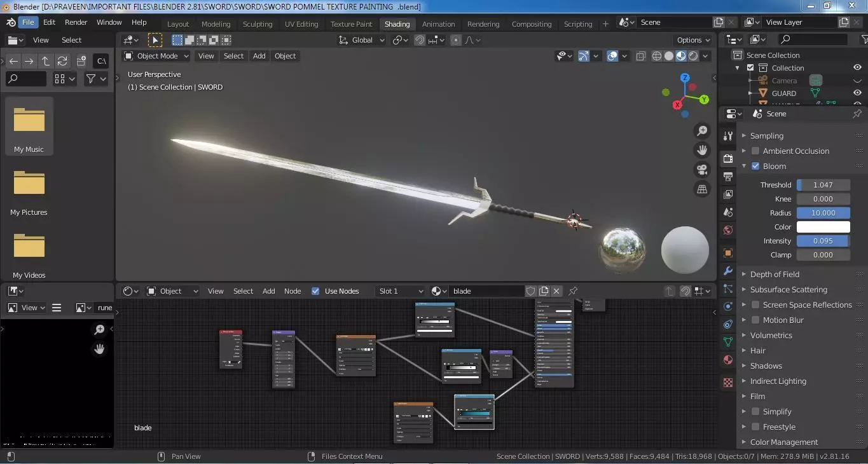Image resolution: width=868 pixels, height=464 pixels.
Task: Switch to the Layout workspace tab
Action: (x=178, y=24)
